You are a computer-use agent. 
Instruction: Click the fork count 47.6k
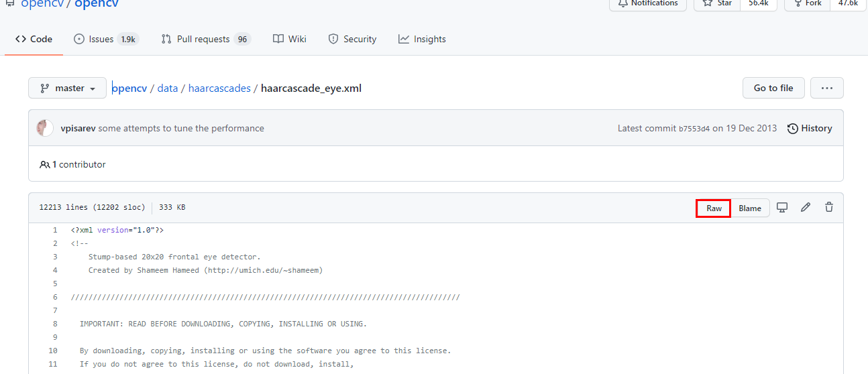tap(848, 3)
